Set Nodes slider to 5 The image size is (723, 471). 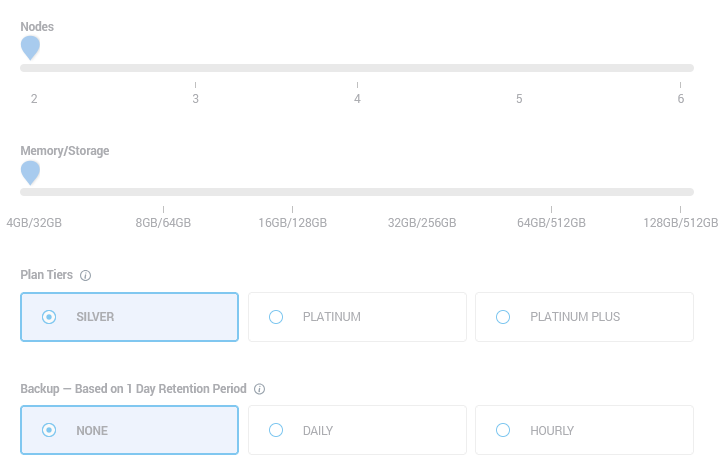tap(519, 68)
